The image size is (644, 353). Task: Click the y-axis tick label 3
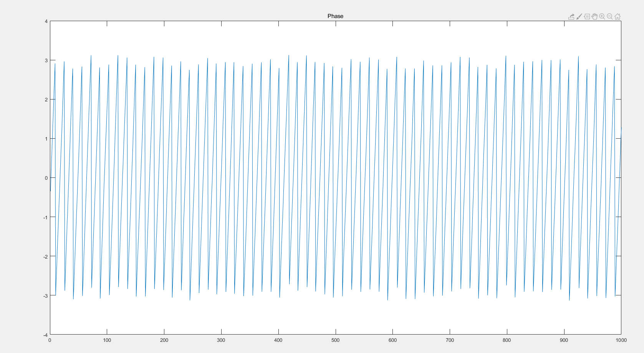(x=46, y=60)
